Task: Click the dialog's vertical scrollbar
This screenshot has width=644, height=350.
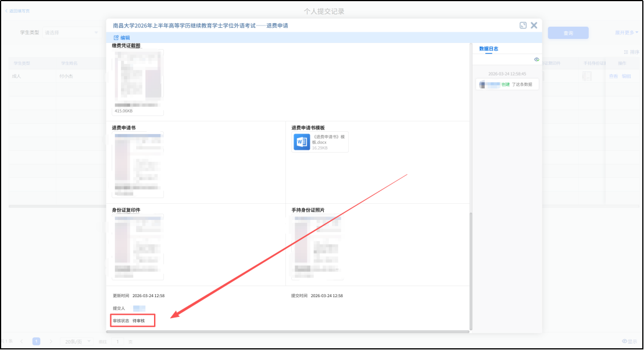Action: click(x=471, y=271)
